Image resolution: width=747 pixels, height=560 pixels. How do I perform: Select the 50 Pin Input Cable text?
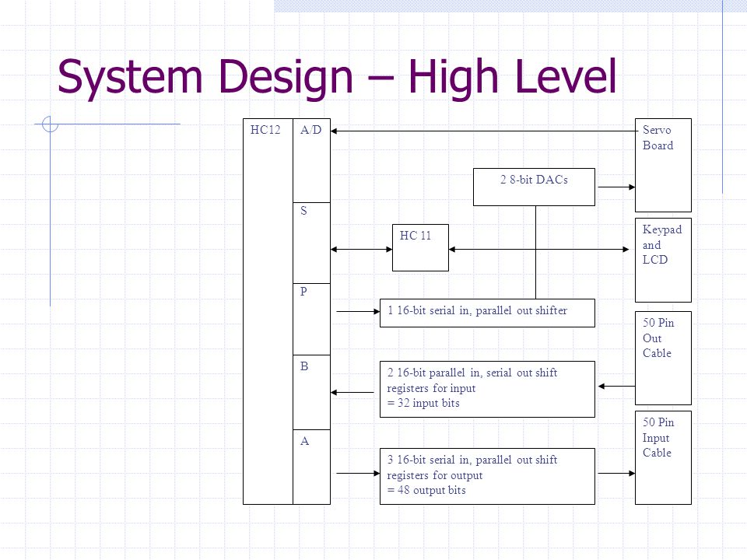tap(658, 438)
